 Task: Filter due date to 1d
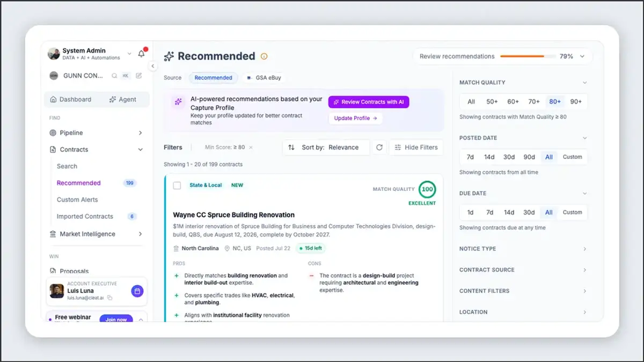click(x=470, y=212)
